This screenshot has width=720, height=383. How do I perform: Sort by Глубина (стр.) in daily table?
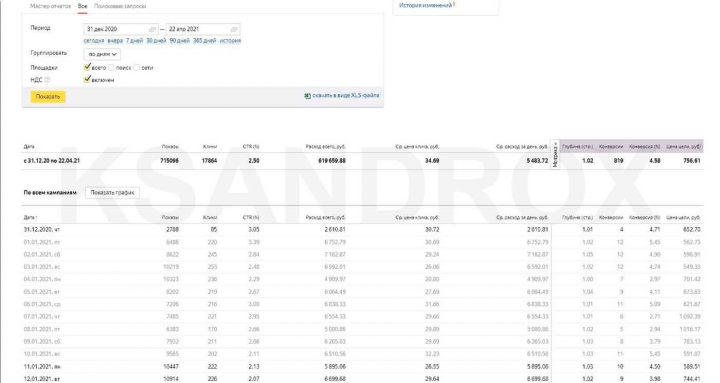click(x=578, y=217)
